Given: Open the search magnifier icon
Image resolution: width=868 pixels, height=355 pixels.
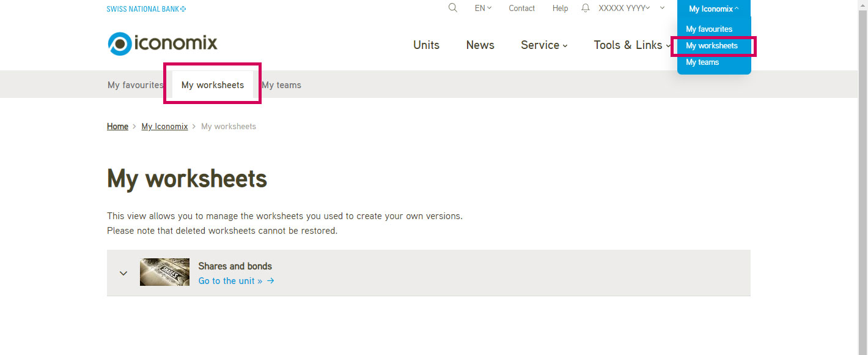Looking at the screenshot, I should point(453,8).
